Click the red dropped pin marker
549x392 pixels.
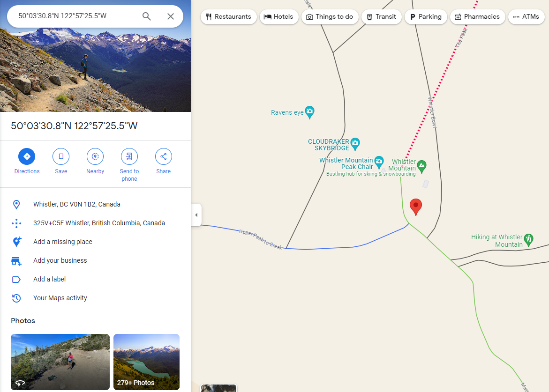[415, 207]
